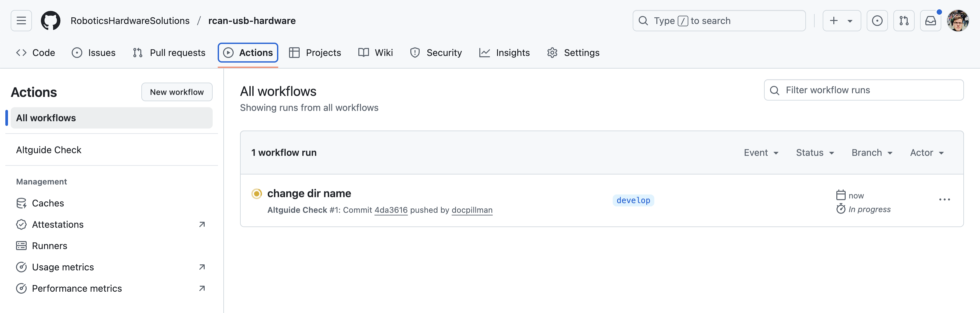Open the issues shortcut icon in header
This screenshot has height=313, width=980.
coord(877,21)
